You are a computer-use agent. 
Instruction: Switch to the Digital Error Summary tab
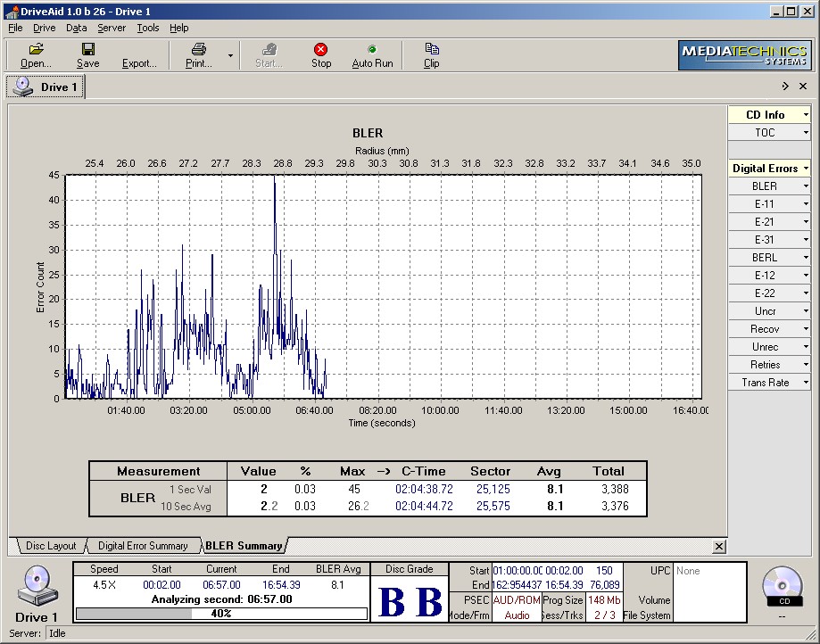coord(143,546)
